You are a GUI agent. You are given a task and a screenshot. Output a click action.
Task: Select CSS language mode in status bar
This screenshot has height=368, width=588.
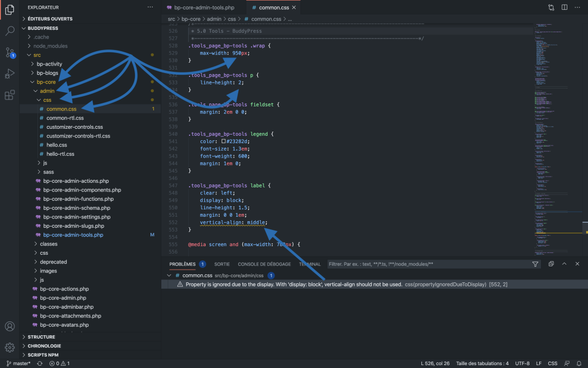point(552,363)
